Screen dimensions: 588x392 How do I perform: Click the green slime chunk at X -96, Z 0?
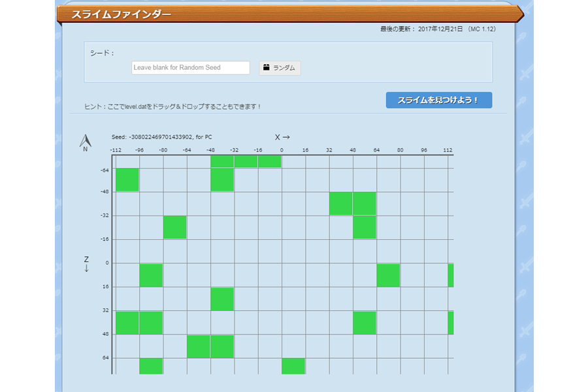pos(151,275)
